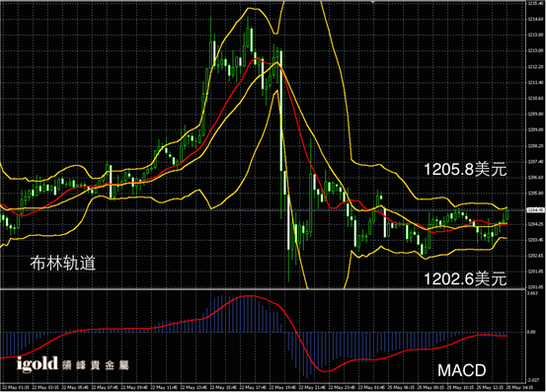Click the 1202.65 price axis label
The image size is (546, 392).
pyautogui.click(x=535, y=256)
